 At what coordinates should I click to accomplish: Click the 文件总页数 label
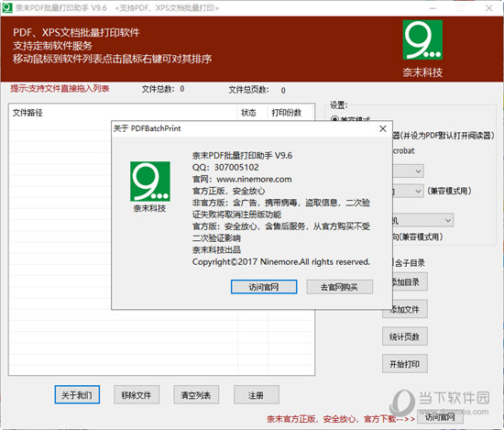[248, 90]
